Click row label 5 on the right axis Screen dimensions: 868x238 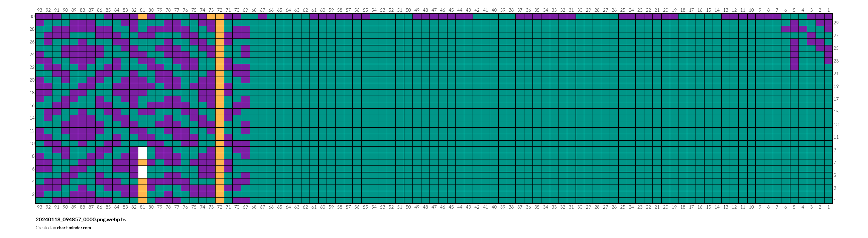835,175
